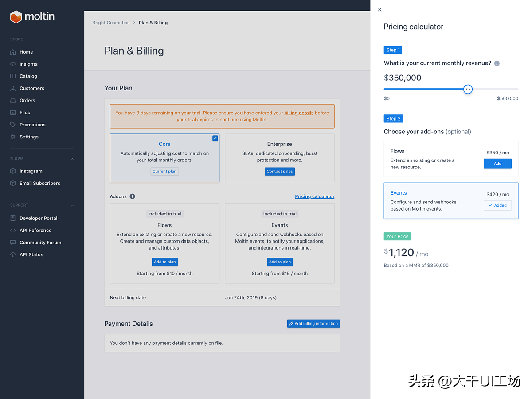Click the $420 / mo Events price
This screenshot has height=399, width=532.
coord(497,194)
